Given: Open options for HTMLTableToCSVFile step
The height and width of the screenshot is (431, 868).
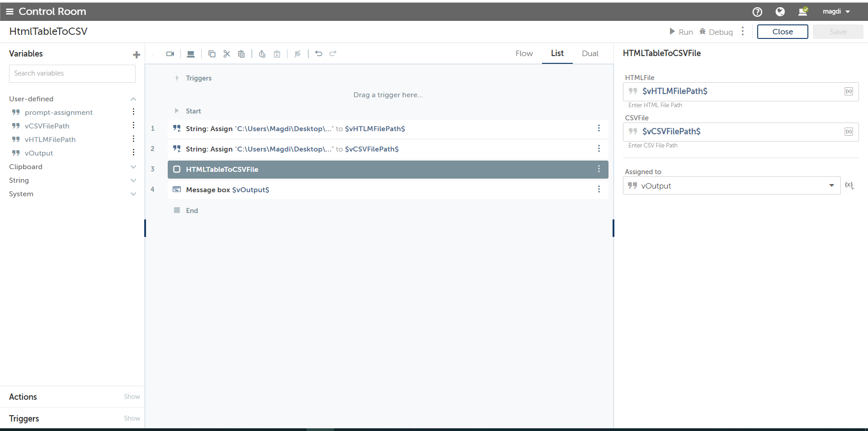Looking at the screenshot, I should click(599, 169).
